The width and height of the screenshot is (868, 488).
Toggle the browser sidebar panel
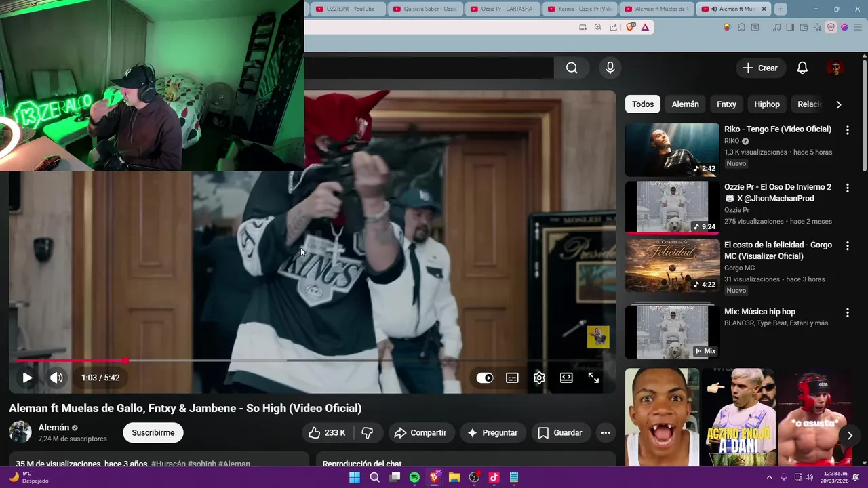[x=790, y=27]
